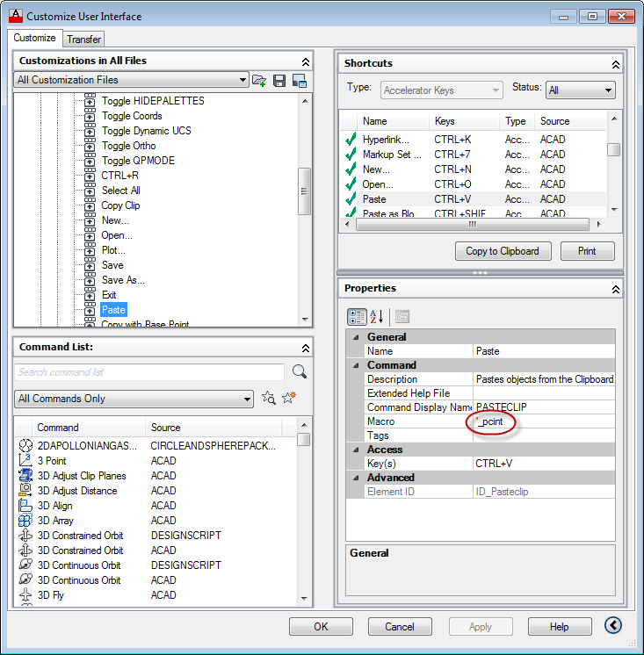Screen dimensions: 644x655
Task: Click the Find command or text star icon
Action: pyautogui.click(x=269, y=399)
